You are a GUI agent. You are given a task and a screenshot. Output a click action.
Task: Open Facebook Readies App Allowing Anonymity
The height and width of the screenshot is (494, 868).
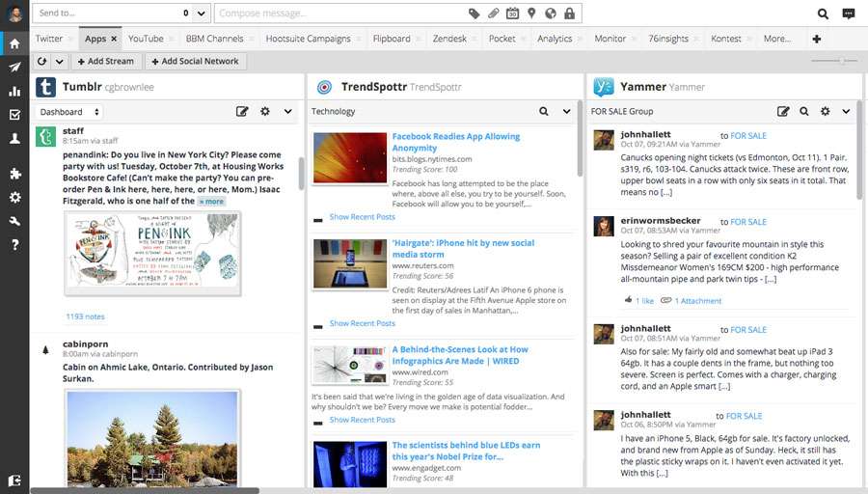(455, 143)
